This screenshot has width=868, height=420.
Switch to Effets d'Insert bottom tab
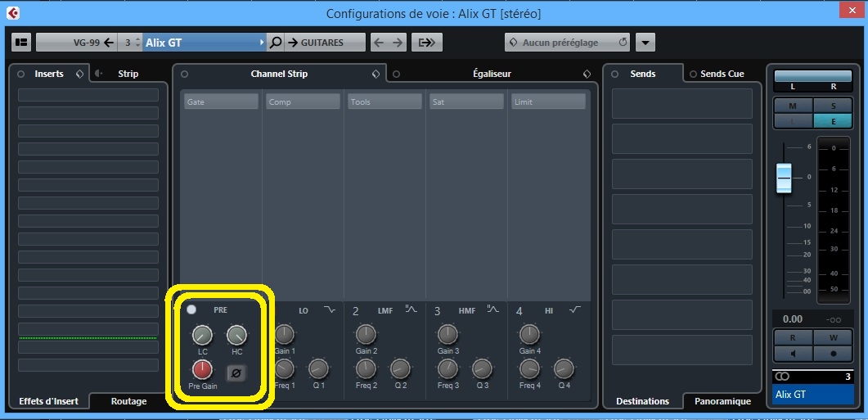[49, 401]
